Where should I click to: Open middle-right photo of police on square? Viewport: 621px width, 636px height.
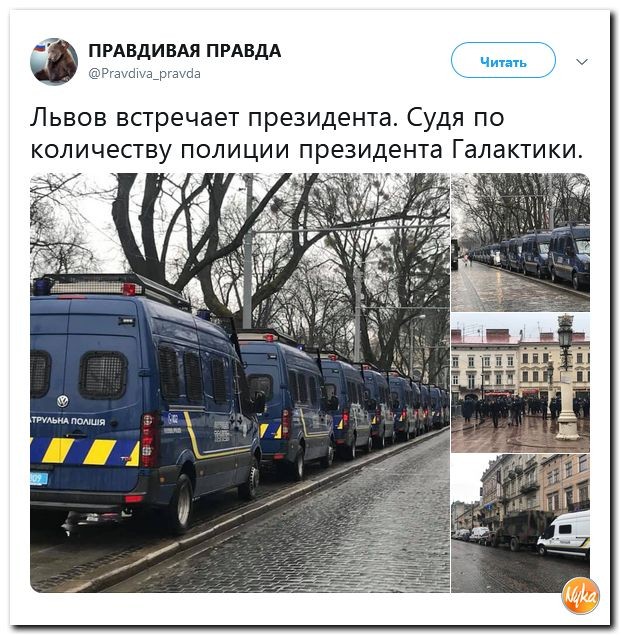tap(520, 382)
